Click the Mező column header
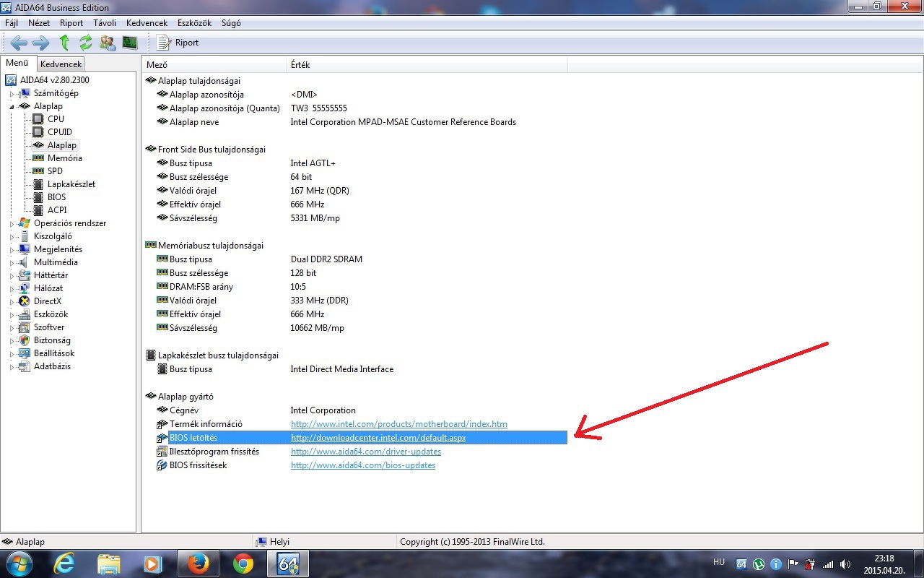 (x=214, y=65)
